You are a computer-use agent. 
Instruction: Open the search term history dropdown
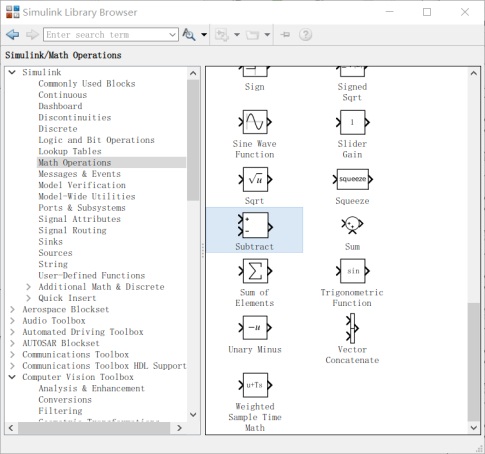pyautogui.click(x=173, y=34)
